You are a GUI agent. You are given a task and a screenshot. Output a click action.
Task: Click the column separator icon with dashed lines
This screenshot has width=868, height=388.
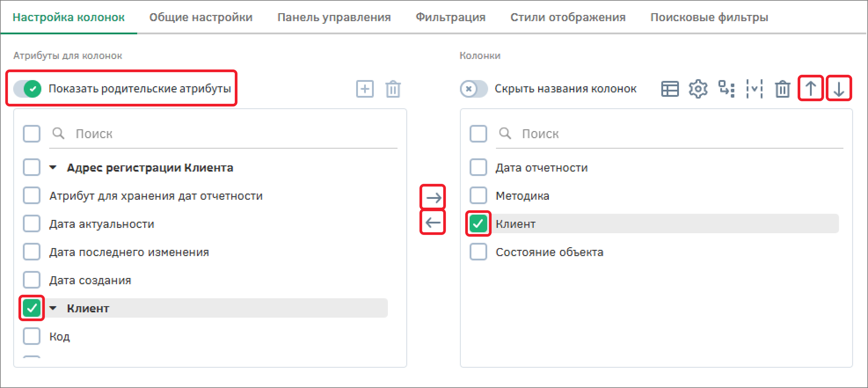pos(754,89)
